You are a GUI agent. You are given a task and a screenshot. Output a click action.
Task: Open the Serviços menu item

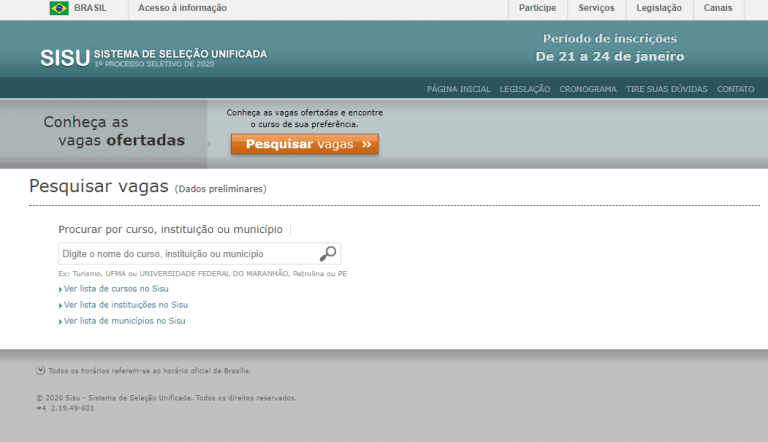[x=596, y=8]
